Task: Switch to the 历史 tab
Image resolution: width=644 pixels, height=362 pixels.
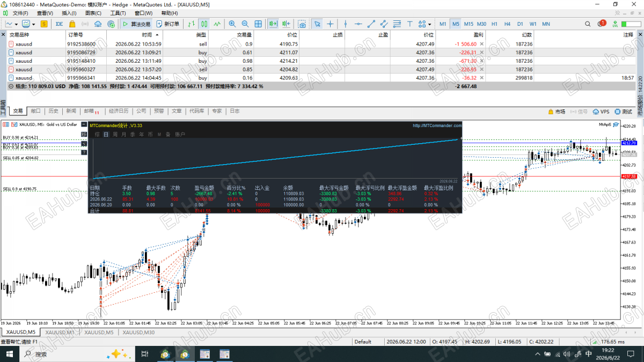Action: click(53, 111)
